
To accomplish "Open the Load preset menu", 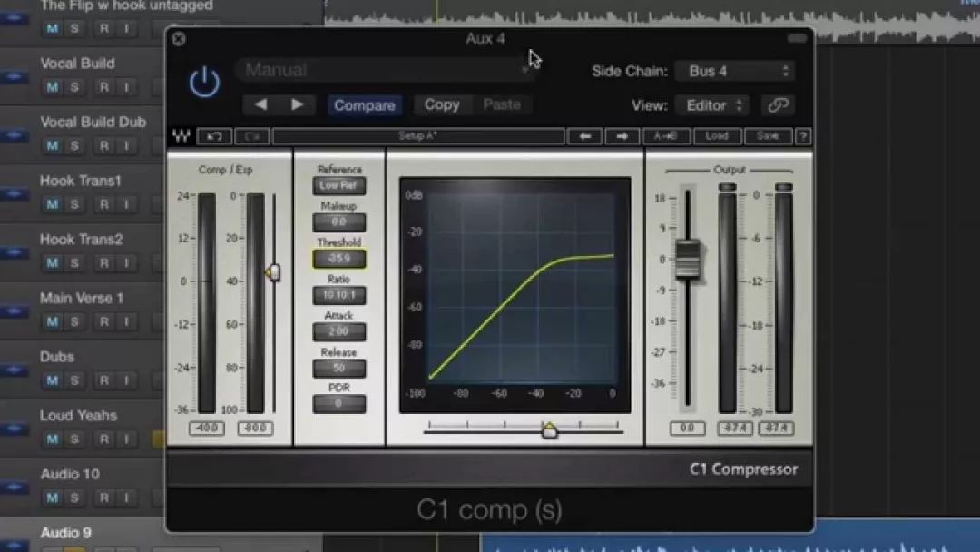I will [x=717, y=136].
